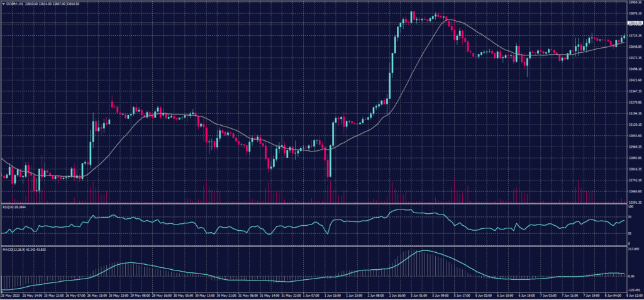Select the RSI(14) indicator label

(8, 206)
